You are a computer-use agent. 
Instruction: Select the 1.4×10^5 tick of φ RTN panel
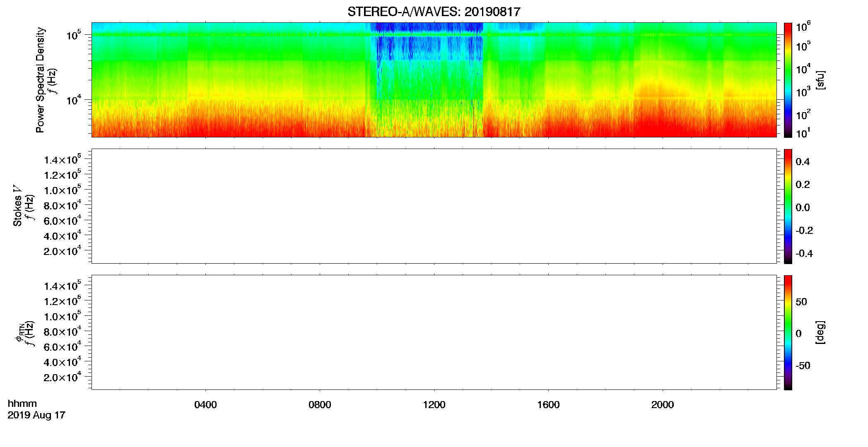click(x=63, y=285)
